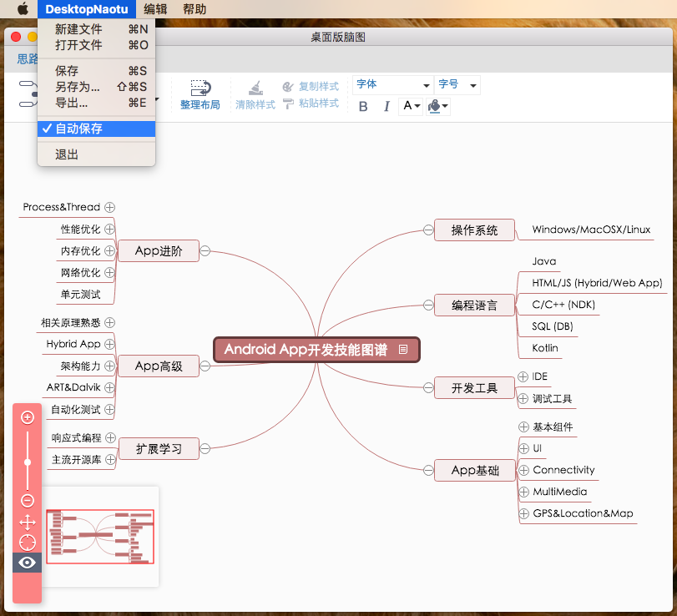Click the 复制样式 copy style icon
677x616 pixels.
[x=288, y=86]
